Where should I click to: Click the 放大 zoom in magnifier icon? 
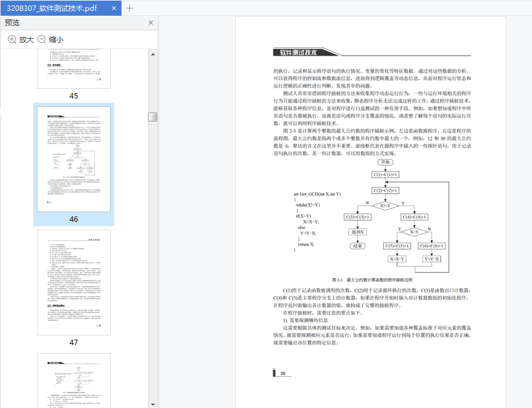click(x=12, y=39)
